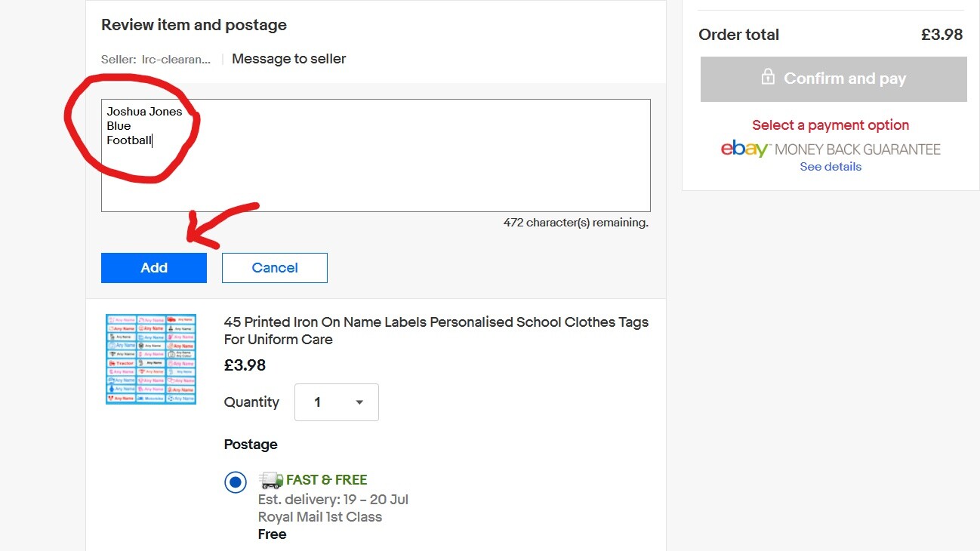Click the Cancel button

click(275, 268)
